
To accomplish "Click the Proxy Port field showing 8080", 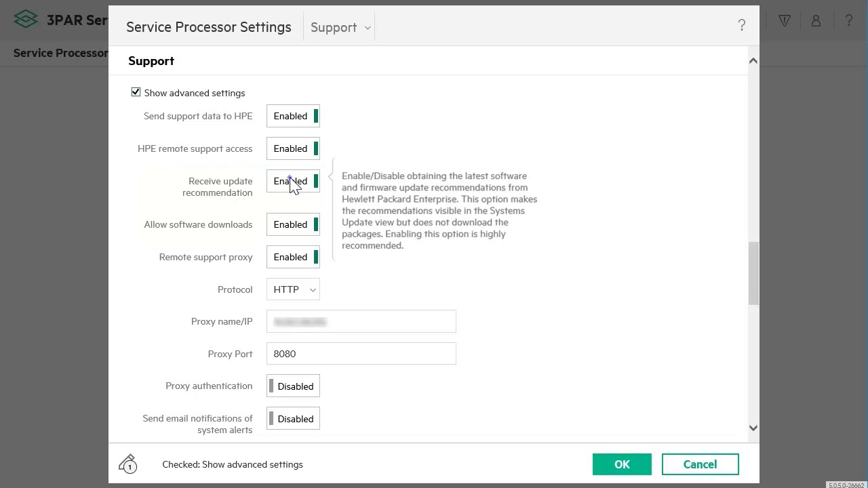I will point(361,354).
